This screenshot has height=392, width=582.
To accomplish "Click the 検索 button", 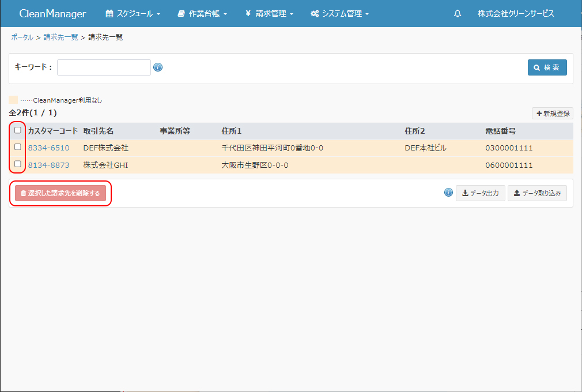I will click(547, 67).
